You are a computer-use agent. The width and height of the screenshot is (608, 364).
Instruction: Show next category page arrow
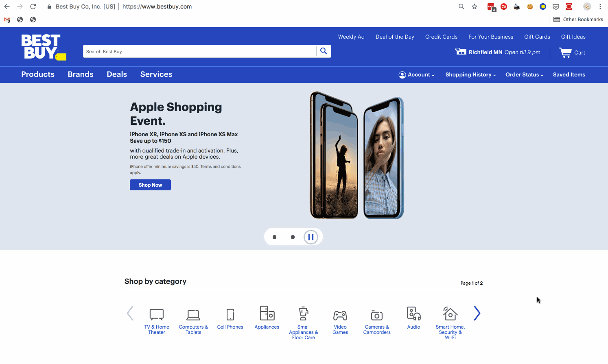477,313
